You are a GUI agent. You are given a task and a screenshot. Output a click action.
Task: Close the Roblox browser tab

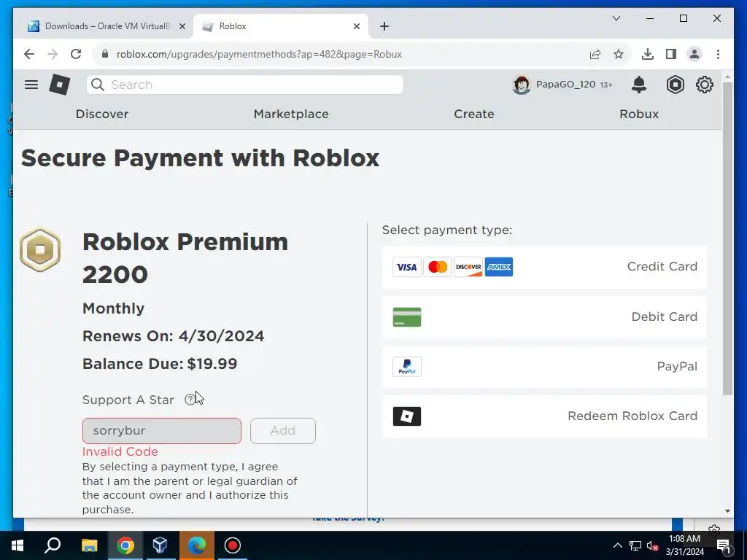pos(356,26)
